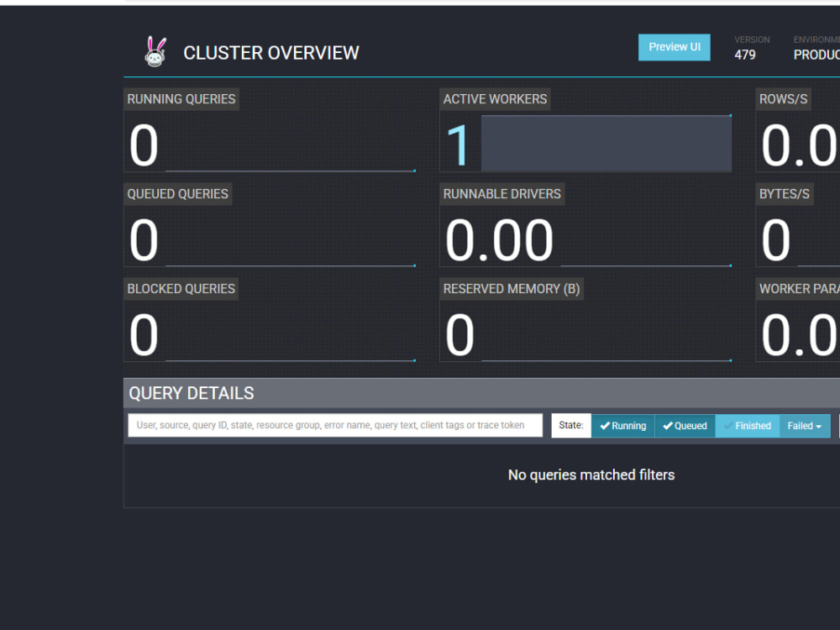Click the No queries matched filters message
This screenshot has height=630, width=840.
click(x=591, y=475)
